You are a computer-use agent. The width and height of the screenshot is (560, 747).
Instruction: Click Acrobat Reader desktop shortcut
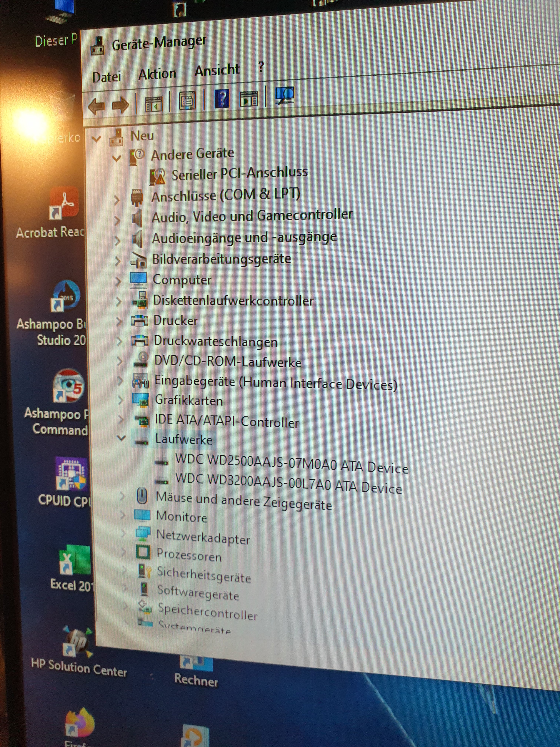click(64, 204)
